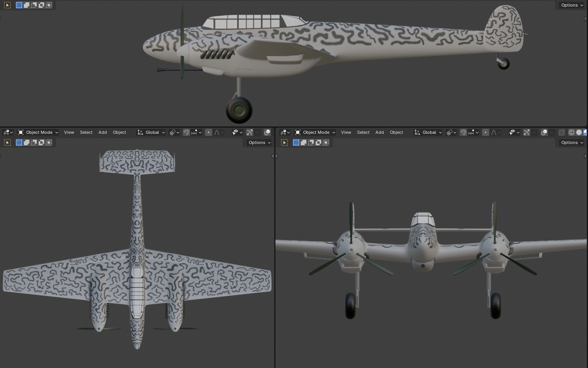The width and height of the screenshot is (588, 368).
Task: Choose Intersect selection mode in bottom-left viewport
Action: coord(49,143)
